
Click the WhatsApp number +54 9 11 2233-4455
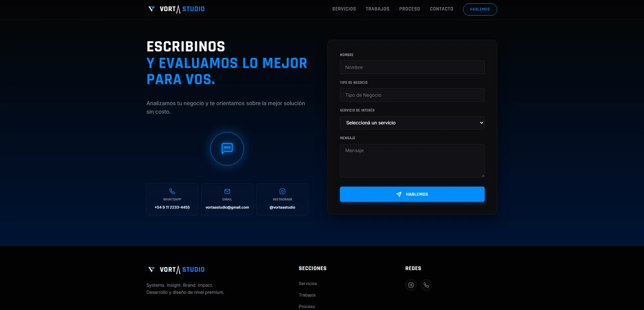click(172, 207)
